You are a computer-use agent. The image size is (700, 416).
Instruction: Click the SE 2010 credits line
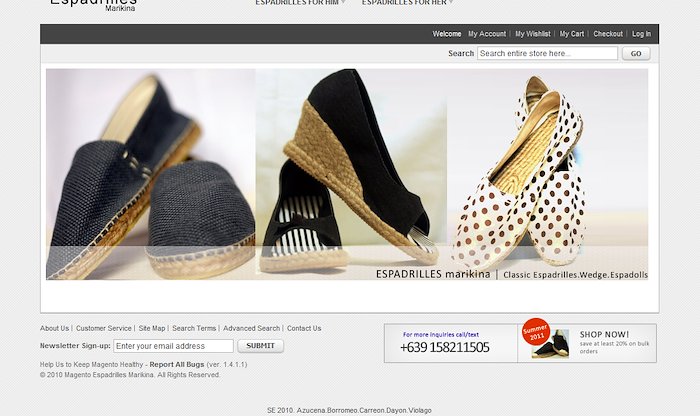click(349, 410)
